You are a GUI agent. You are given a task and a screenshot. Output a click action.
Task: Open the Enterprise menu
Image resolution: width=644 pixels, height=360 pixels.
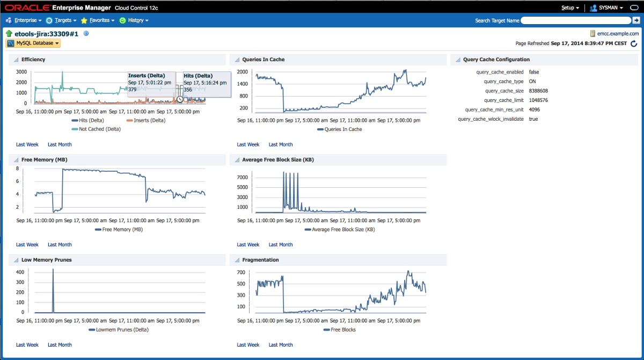click(25, 20)
